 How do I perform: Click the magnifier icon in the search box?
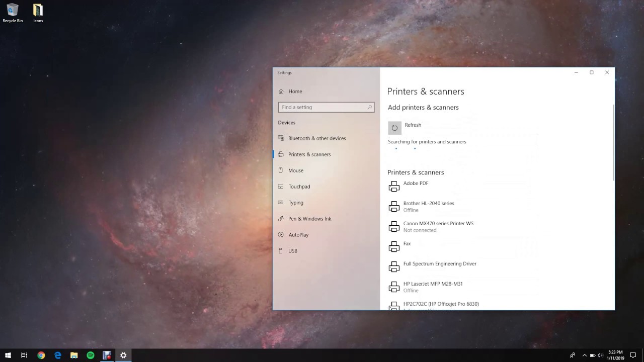369,107
